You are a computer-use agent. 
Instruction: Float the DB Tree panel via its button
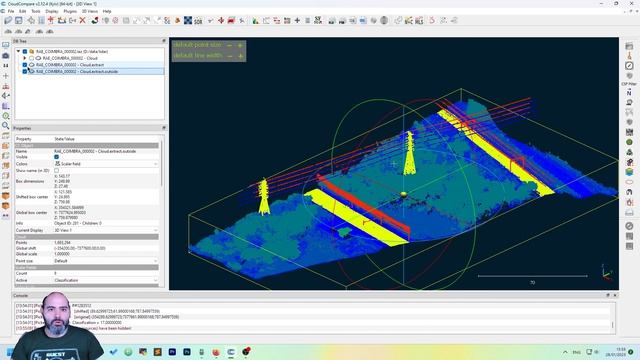(x=164, y=41)
